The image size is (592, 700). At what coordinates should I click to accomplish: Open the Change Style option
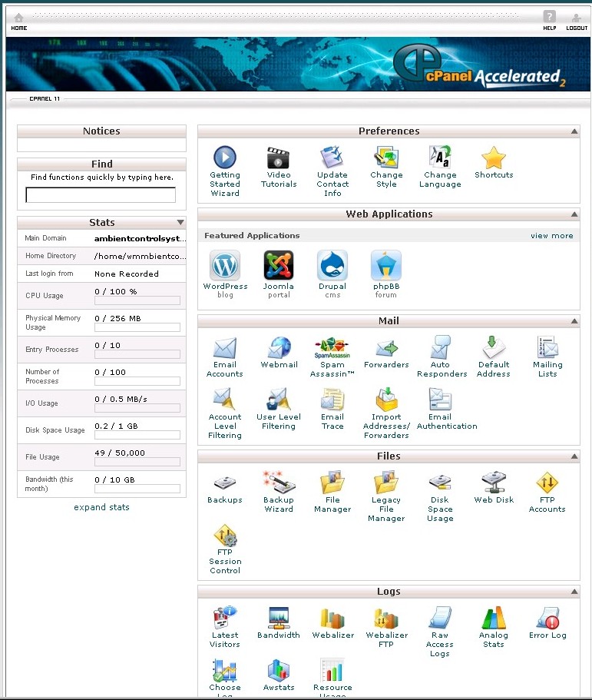pyautogui.click(x=386, y=167)
